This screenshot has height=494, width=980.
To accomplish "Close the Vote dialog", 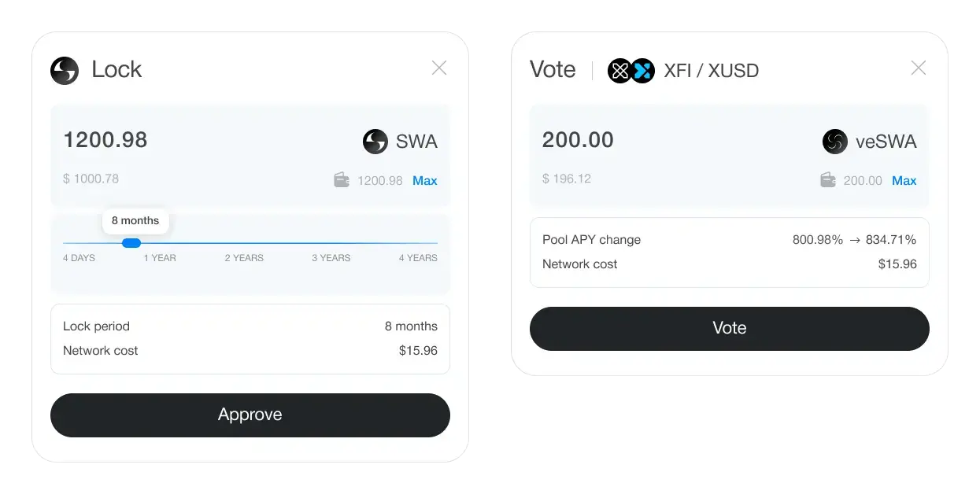I will pos(918,68).
